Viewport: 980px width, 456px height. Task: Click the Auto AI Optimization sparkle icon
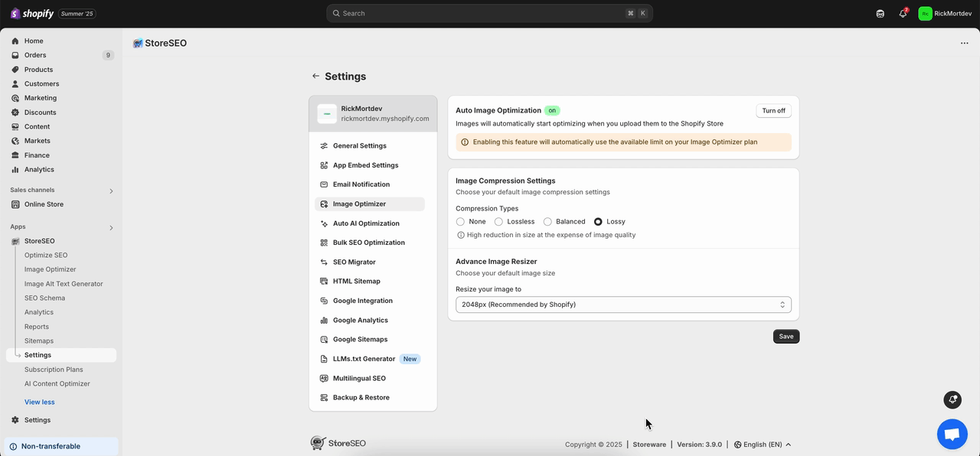click(x=325, y=223)
